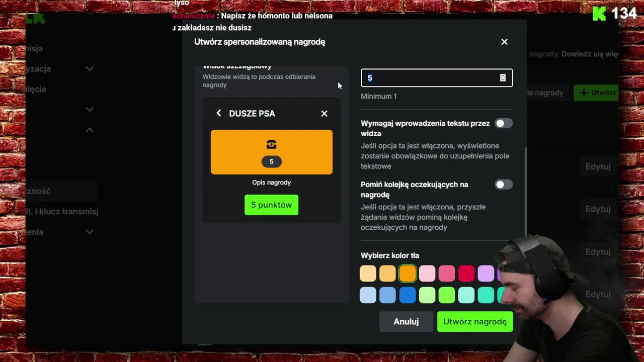Click the 5 points badge on the orange card

[x=271, y=161]
